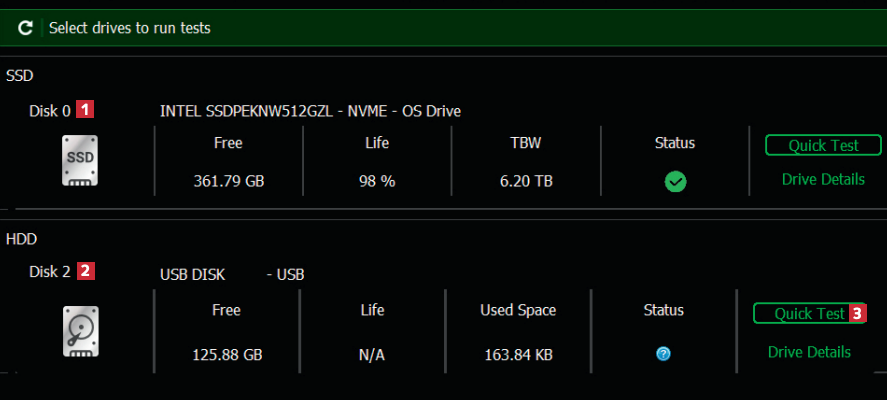Click the SSD life 98 % value
This screenshot has width=887, height=400.
[x=377, y=182]
